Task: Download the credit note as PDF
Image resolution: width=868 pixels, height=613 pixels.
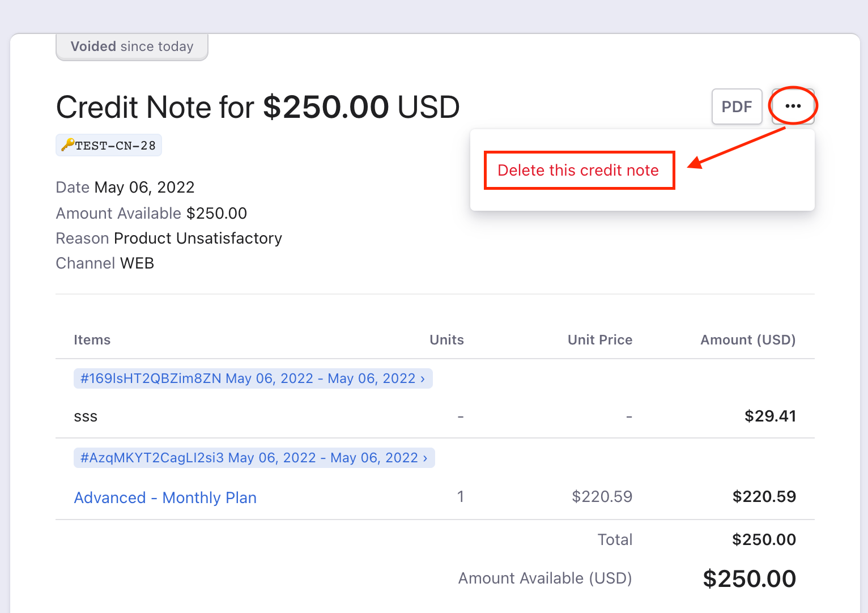Action: [737, 106]
